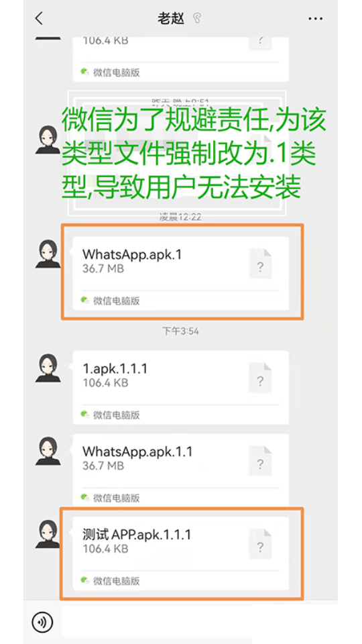
Task: Tap the unknown file icon of WhatsApp.apk.1
Action: pos(260,264)
